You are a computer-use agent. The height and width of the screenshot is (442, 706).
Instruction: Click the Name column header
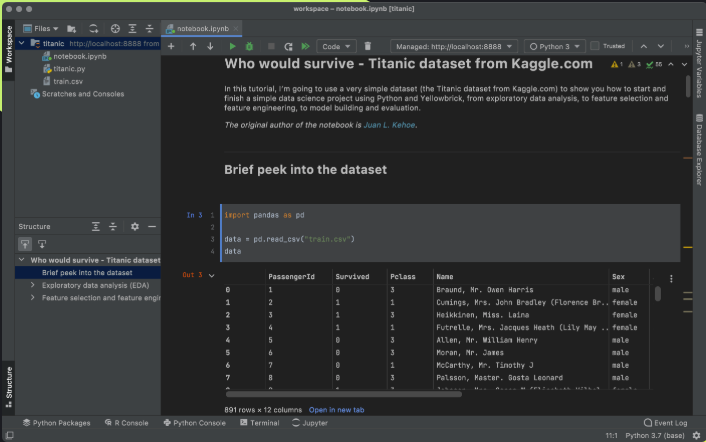[444, 277]
